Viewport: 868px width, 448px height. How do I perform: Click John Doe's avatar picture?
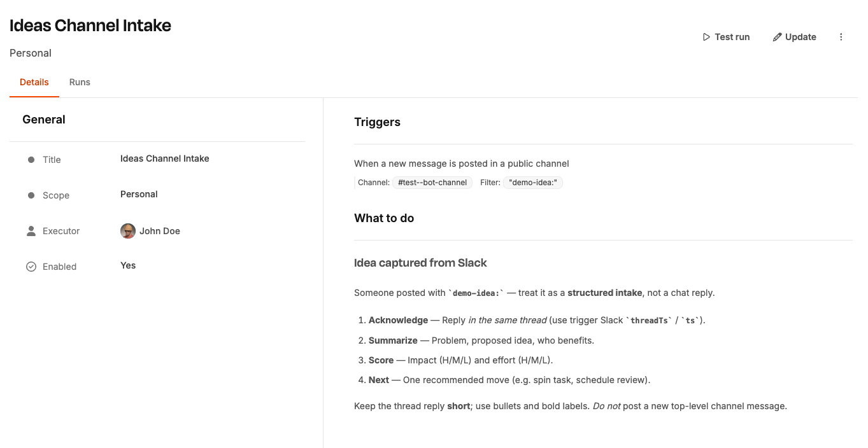click(128, 231)
